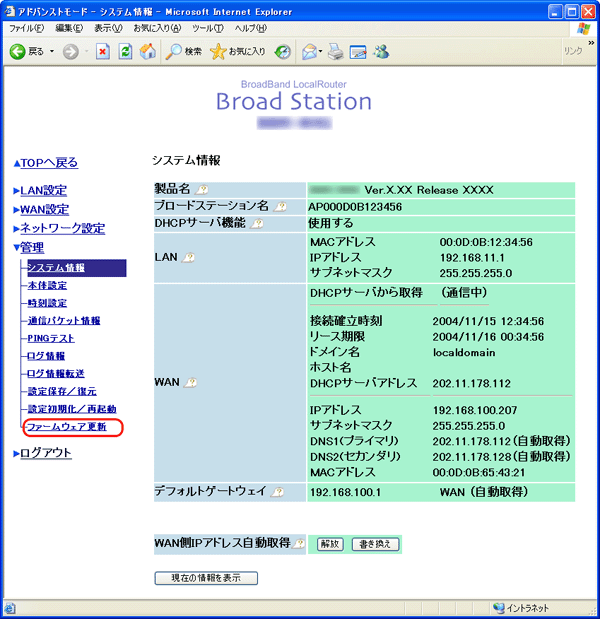
Task: Click the Edit page toolbar icon
Action: (x=358, y=52)
